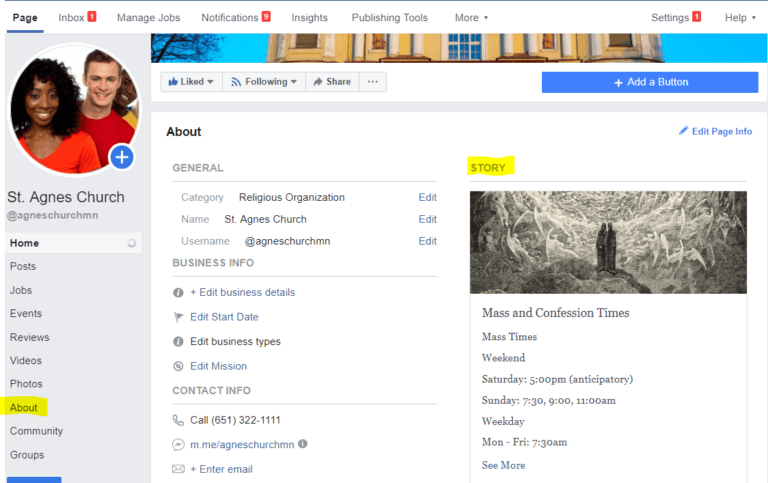Switch to the Page tab
768x483 pixels.
point(25,18)
